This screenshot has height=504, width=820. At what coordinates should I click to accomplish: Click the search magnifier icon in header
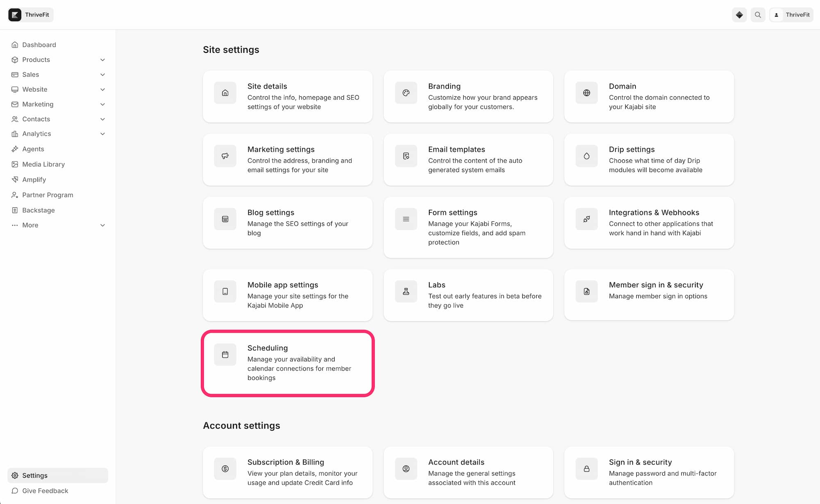pyautogui.click(x=758, y=15)
